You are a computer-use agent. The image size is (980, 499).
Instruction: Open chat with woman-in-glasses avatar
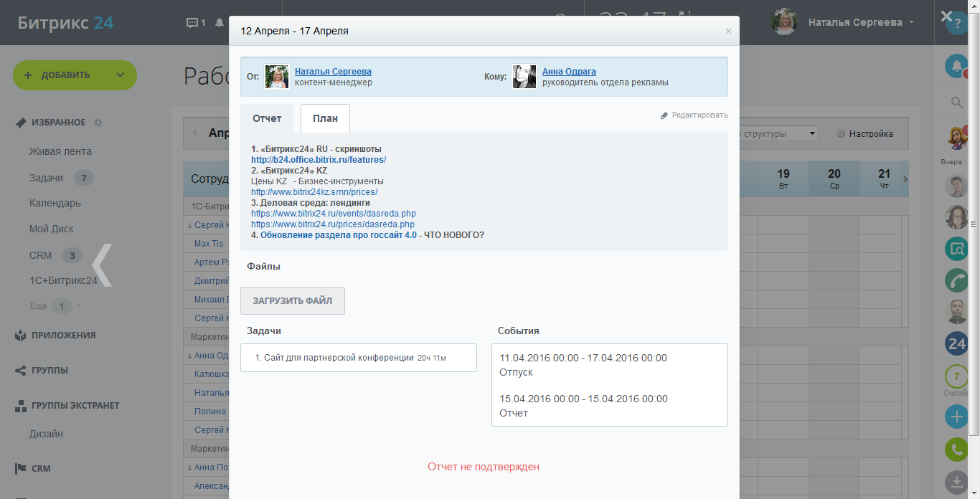pyautogui.click(x=956, y=217)
